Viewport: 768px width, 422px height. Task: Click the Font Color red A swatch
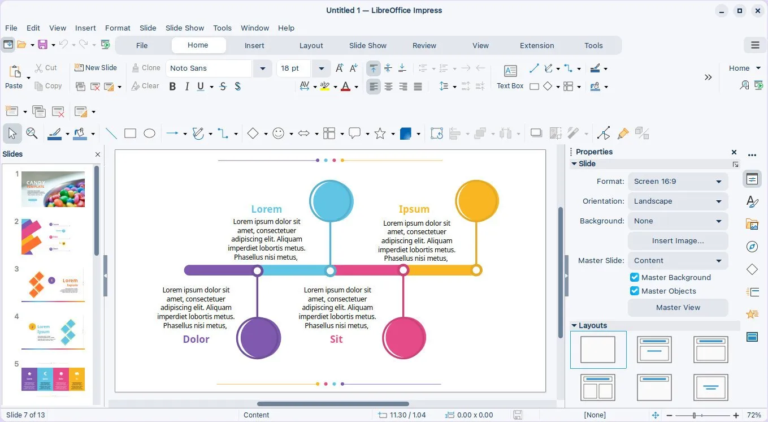[x=346, y=87]
